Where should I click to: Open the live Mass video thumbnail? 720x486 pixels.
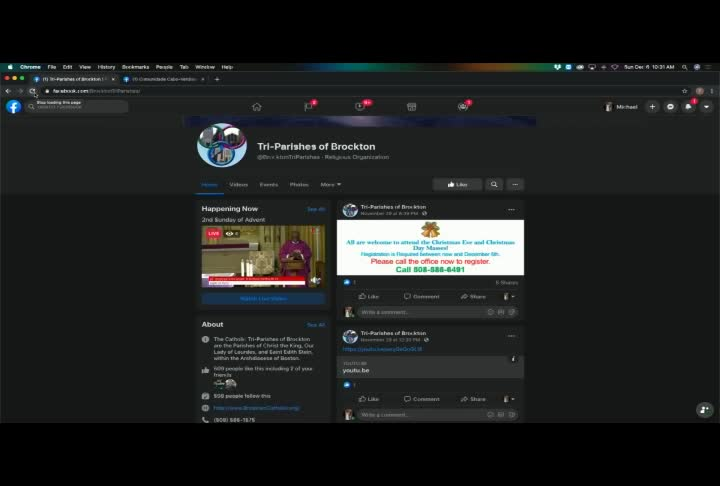coord(264,256)
